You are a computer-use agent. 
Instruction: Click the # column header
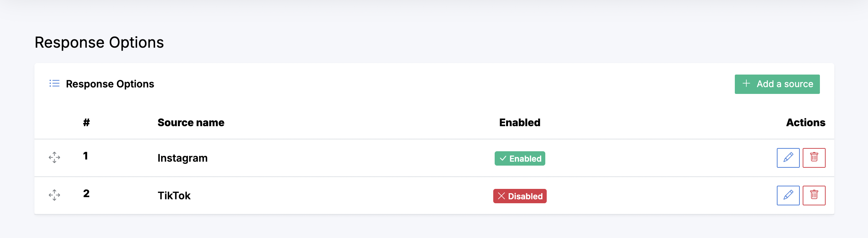click(x=86, y=123)
